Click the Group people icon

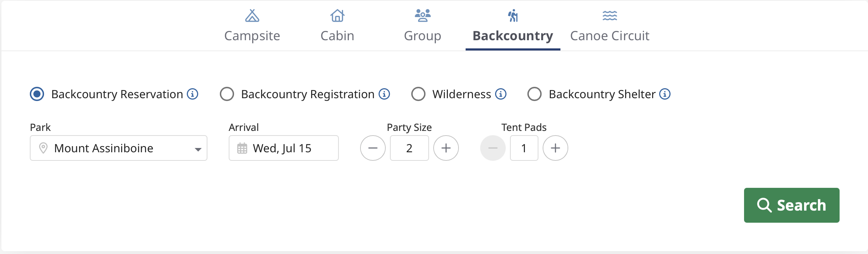coord(422,16)
